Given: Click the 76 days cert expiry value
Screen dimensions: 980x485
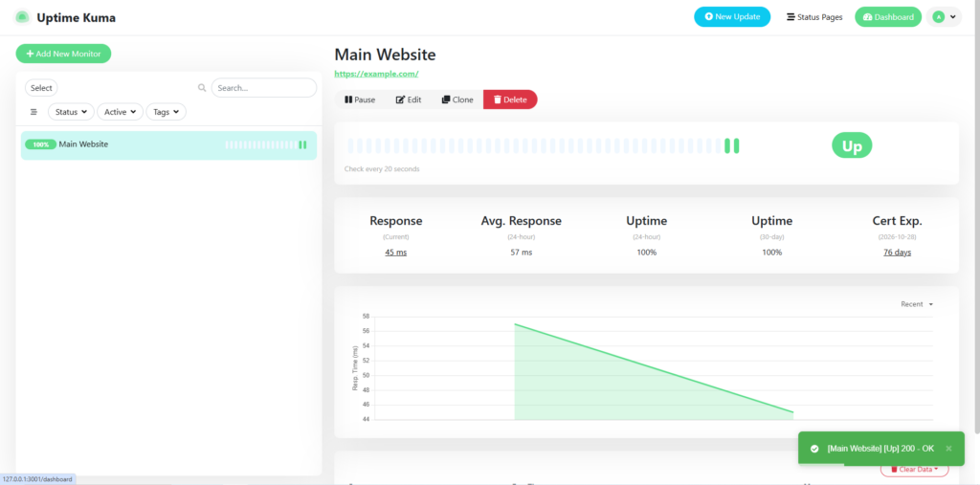Looking at the screenshot, I should [897, 253].
